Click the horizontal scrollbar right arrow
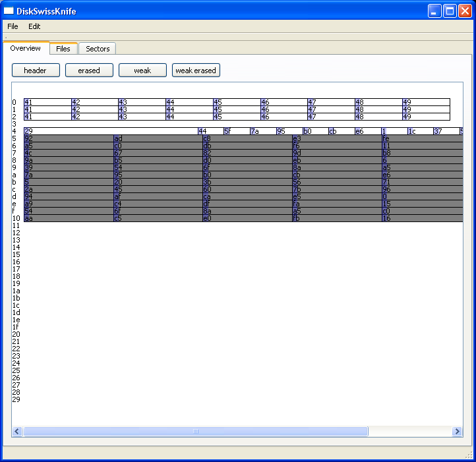Viewport: 476px width, 462px height. click(457, 432)
